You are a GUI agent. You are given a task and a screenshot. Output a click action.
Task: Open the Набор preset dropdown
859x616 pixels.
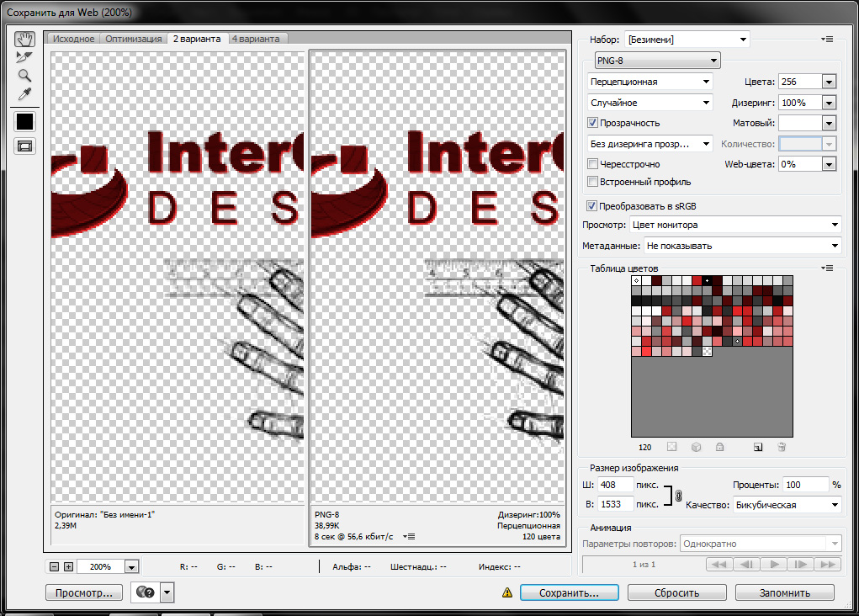[687, 40]
